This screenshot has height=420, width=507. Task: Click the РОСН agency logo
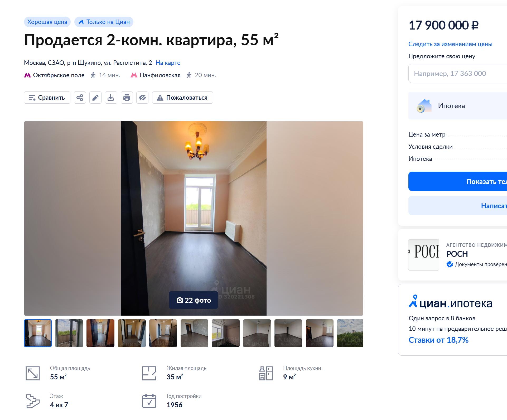[424, 255]
